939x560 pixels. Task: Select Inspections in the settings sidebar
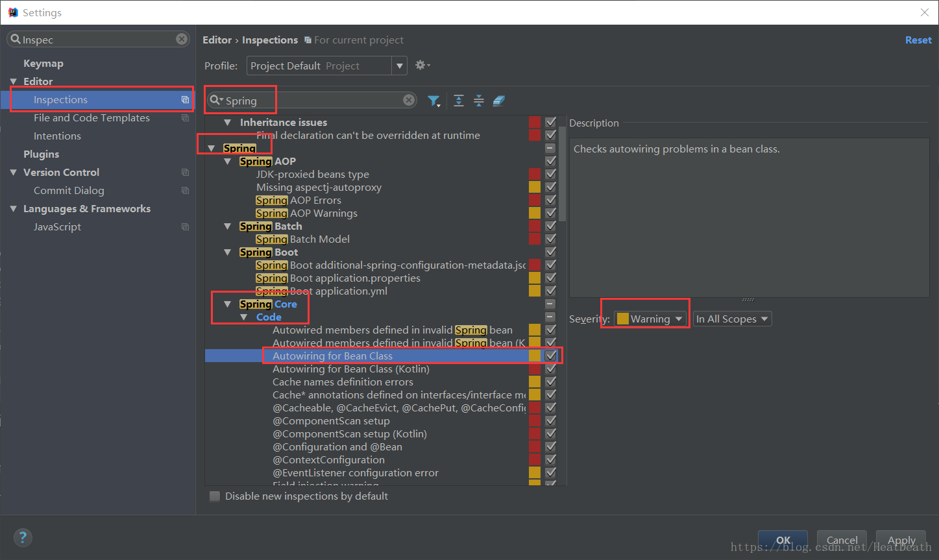pos(60,100)
